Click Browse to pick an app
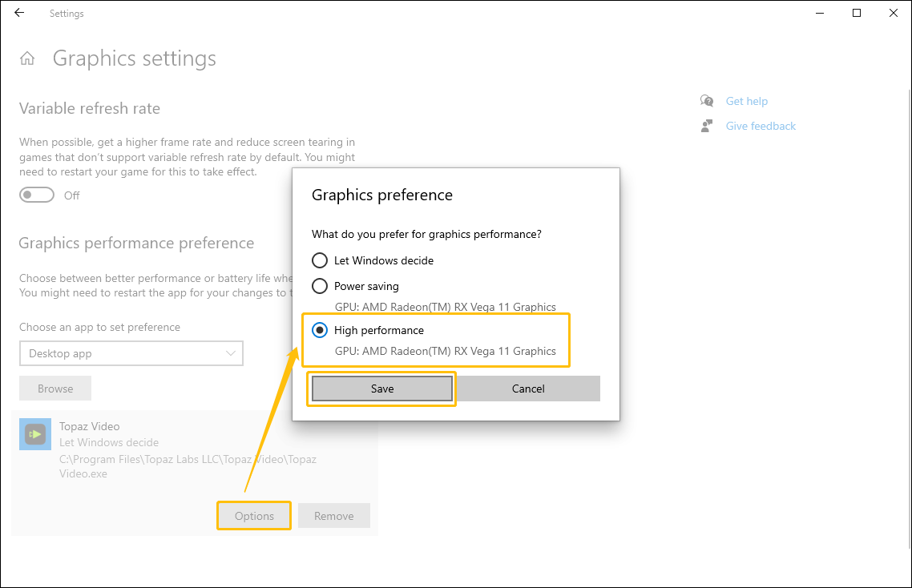The image size is (912, 588). pyautogui.click(x=54, y=388)
